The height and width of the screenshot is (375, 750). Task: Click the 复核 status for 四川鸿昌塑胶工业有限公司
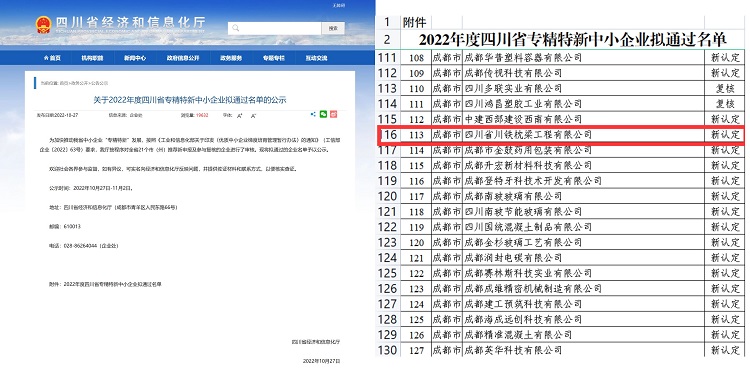coord(725,104)
